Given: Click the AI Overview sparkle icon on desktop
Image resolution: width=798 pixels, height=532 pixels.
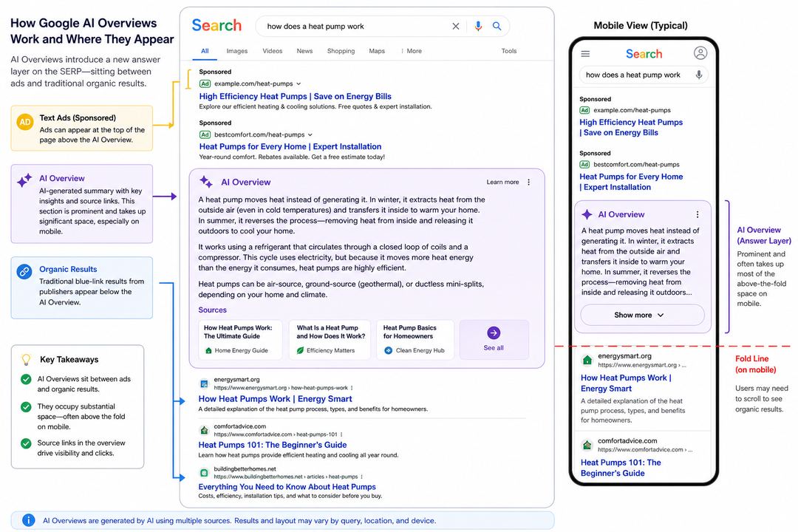Looking at the screenshot, I should point(206,181).
